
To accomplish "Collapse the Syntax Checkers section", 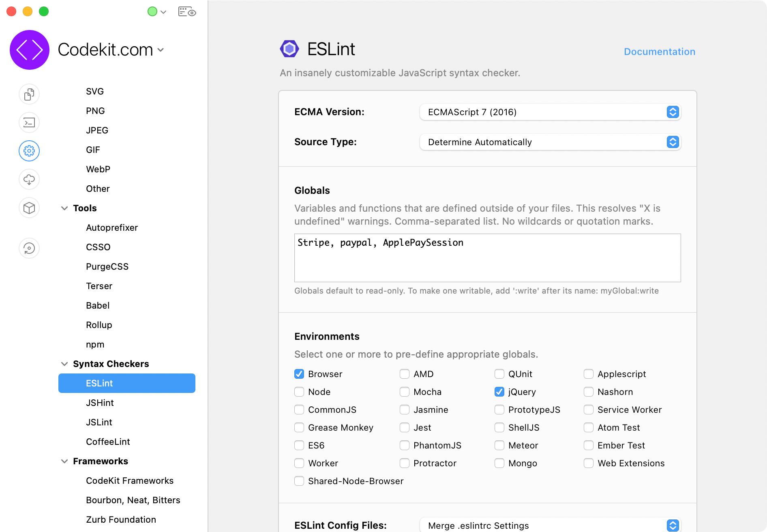I will pyautogui.click(x=64, y=364).
